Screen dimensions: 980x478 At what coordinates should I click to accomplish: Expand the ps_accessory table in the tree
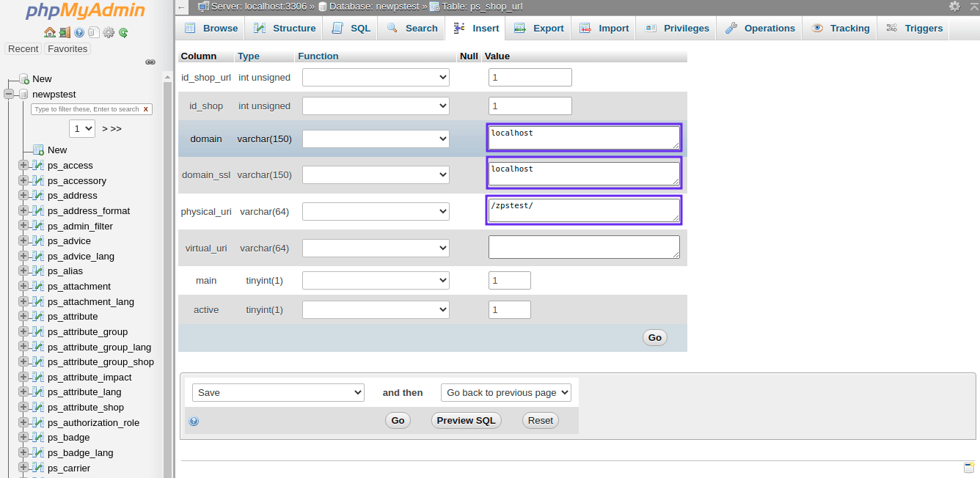point(22,180)
